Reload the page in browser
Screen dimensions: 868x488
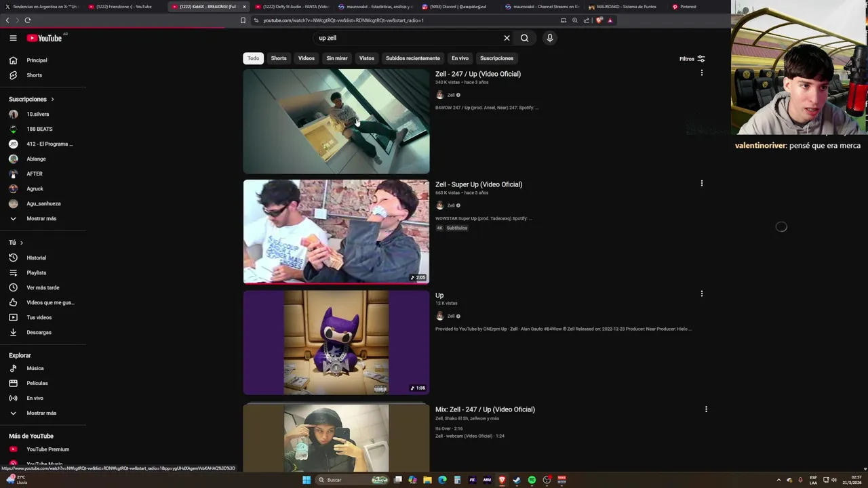pos(28,20)
